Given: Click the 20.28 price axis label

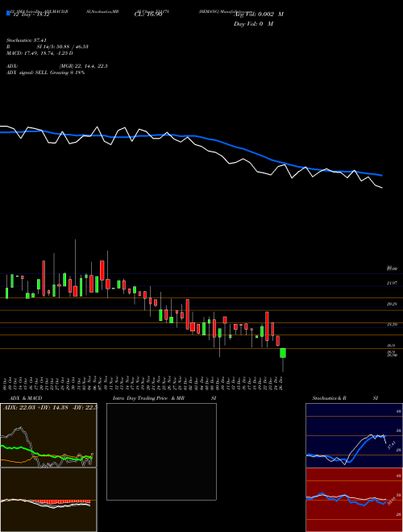Looking at the screenshot, I should point(392,304).
